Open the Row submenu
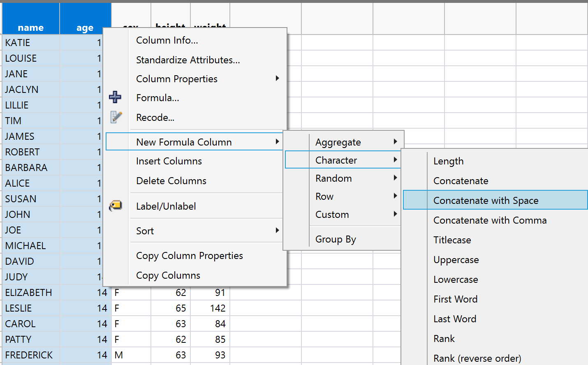588x365 pixels. pyautogui.click(x=324, y=196)
